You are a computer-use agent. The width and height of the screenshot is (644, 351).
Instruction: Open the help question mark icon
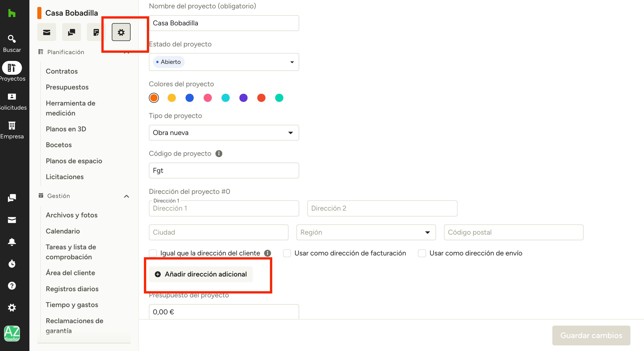[12, 286]
